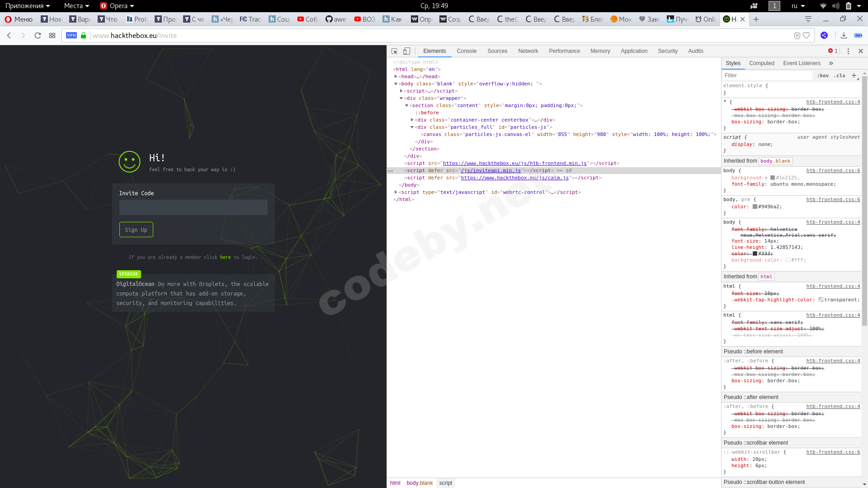
Task: Click heart bookmark icon in address bar
Action: 806,35
